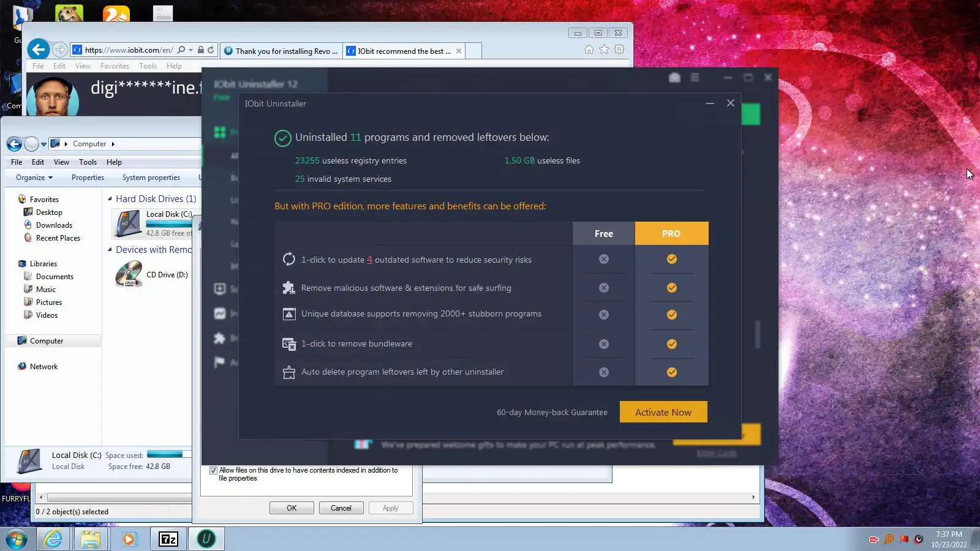Open the Explorer View menu
Viewport: 980px width, 551px height.
(x=61, y=162)
